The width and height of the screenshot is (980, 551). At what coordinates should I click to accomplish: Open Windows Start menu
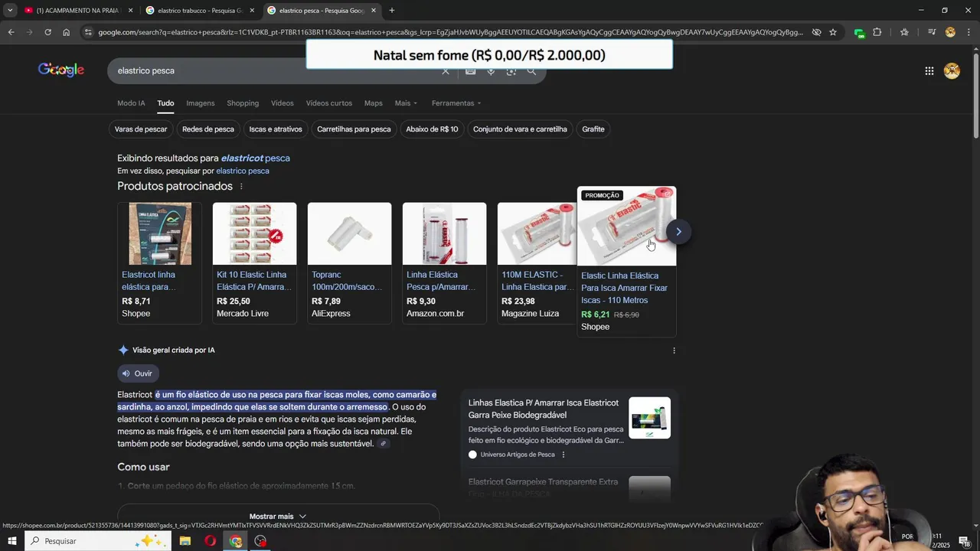(12, 541)
